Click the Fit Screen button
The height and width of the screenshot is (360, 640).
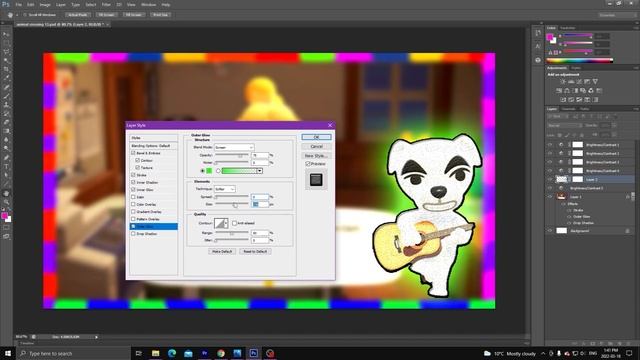107,15
